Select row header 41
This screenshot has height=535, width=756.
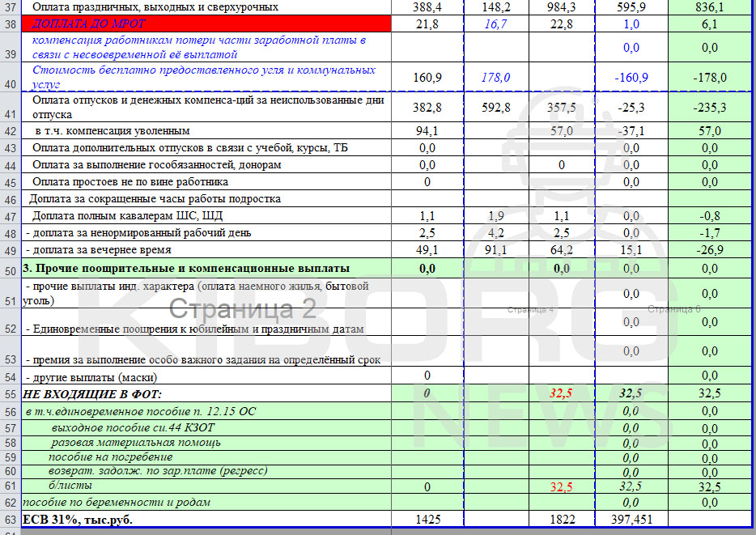(x=11, y=107)
